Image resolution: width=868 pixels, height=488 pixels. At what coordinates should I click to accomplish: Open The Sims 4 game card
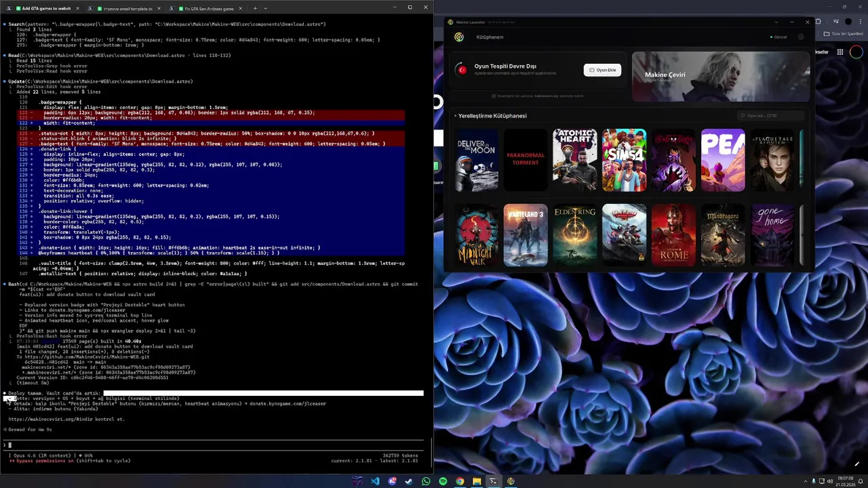pyautogui.click(x=624, y=161)
